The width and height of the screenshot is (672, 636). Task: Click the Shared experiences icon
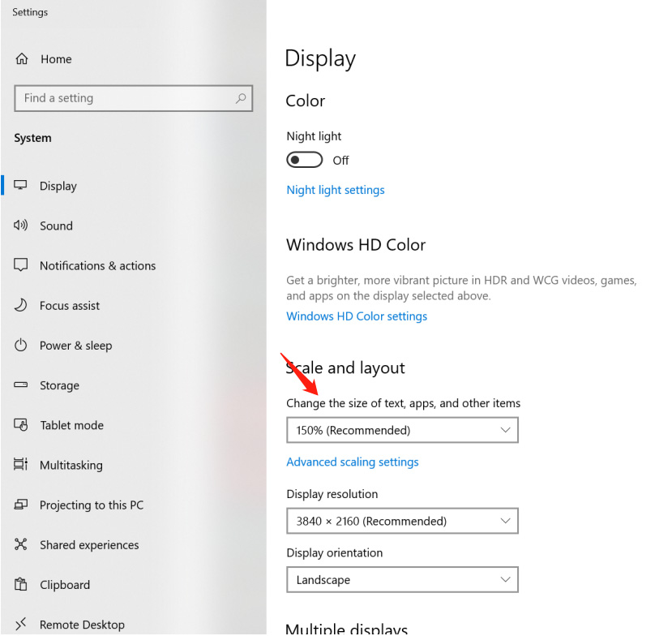click(20, 544)
